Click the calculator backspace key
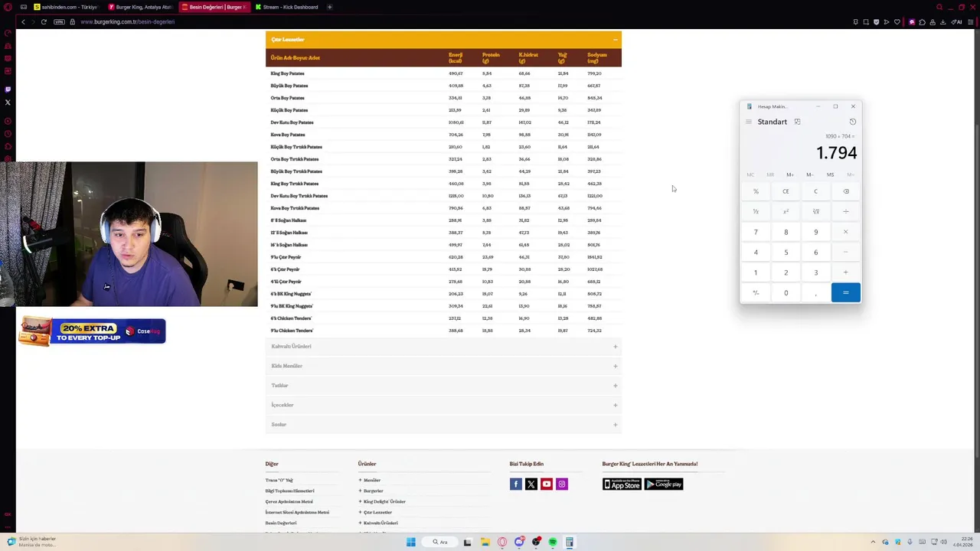This screenshot has height=551, width=980. click(x=846, y=191)
